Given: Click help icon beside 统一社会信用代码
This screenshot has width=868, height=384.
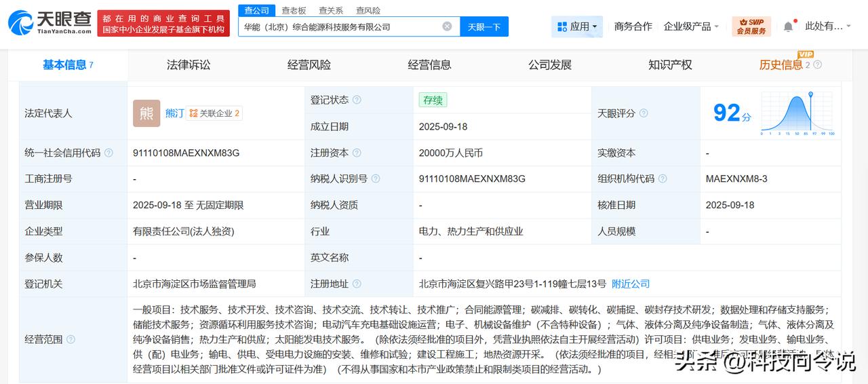Looking at the screenshot, I should (108, 153).
